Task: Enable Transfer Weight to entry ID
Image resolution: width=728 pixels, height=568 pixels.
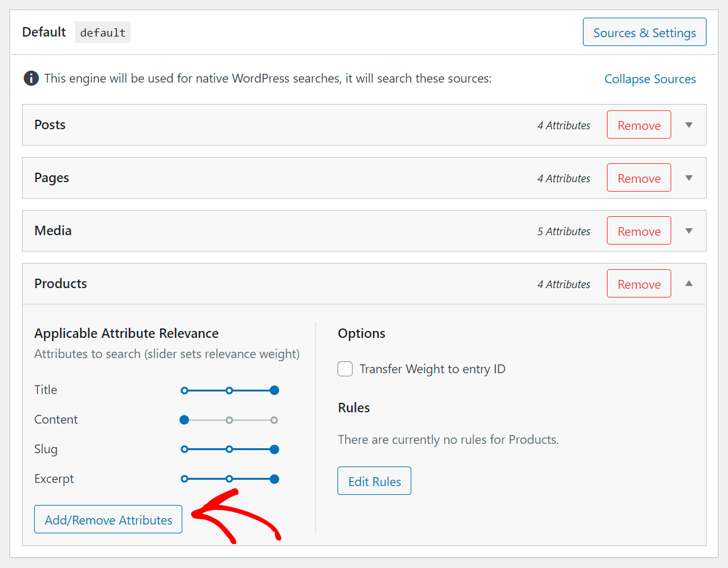Action: coord(345,369)
